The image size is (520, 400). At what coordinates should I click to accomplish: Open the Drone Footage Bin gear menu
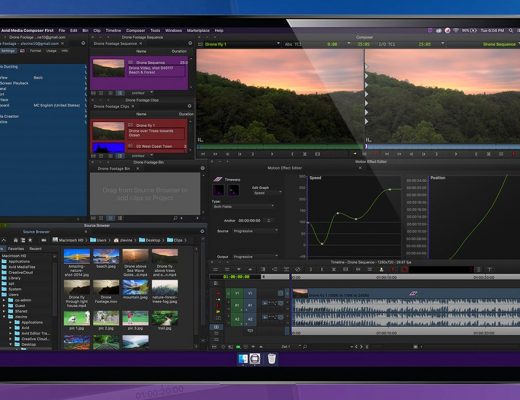click(202, 168)
